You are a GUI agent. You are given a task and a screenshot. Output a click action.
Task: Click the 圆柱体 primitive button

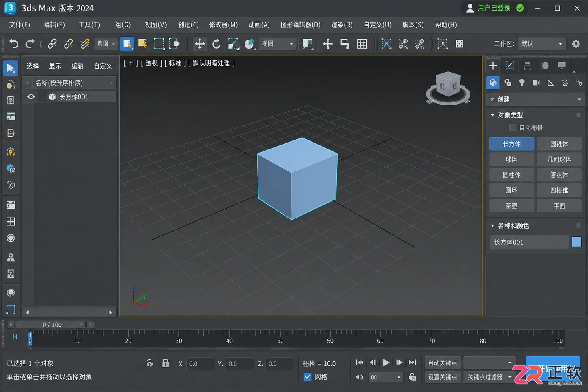pos(512,175)
